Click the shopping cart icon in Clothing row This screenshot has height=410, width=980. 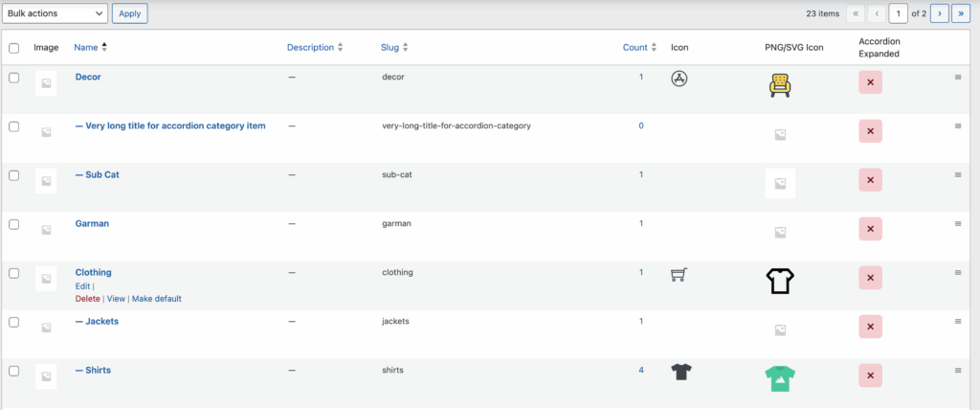679,275
